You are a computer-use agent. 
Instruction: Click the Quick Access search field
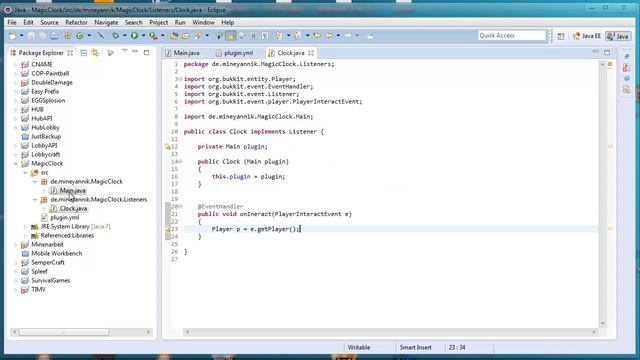point(511,36)
